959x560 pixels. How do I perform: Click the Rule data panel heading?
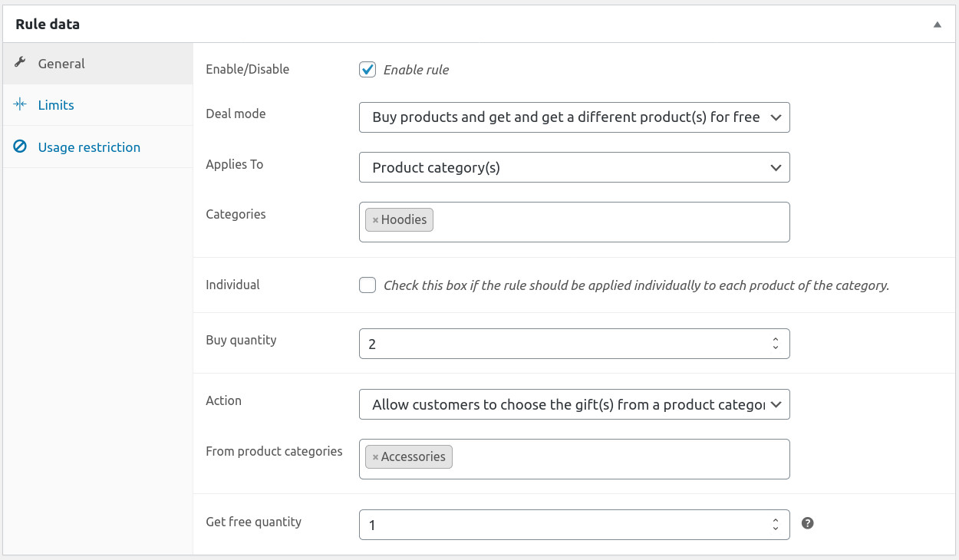pyautogui.click(x=48, y=25)
